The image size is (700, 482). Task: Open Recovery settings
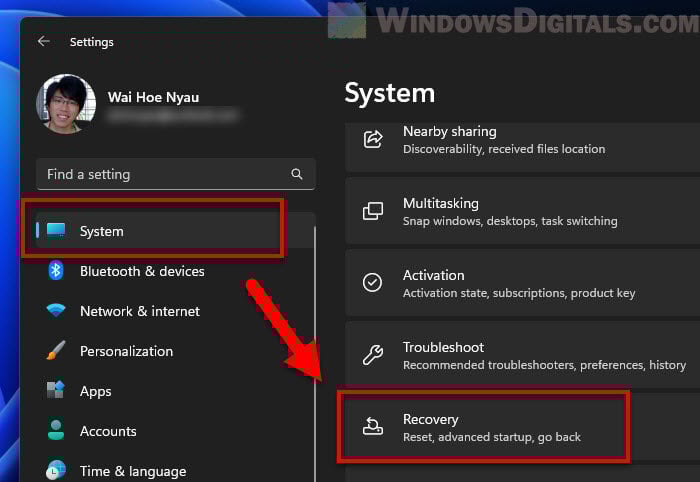point(522,427)
